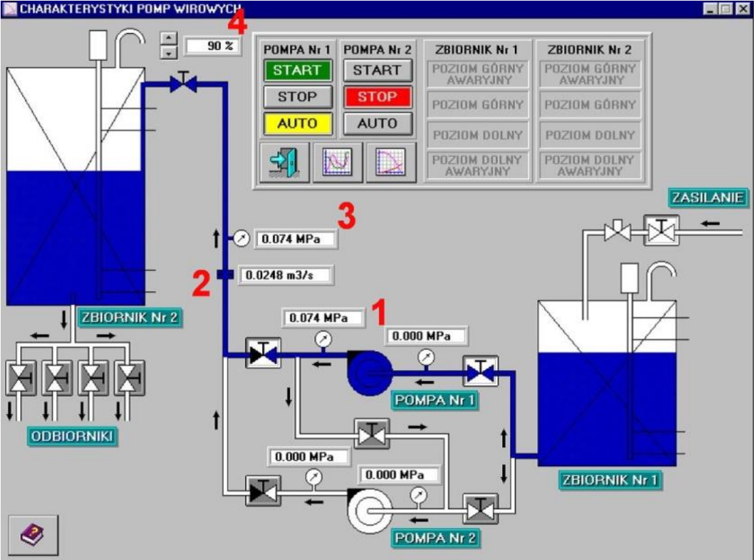Viewport: 754px width, 560px height.
Task: Click the 0.000 MPa suction reading of POMPA Nr 2
Action: [x=399, y=474]
